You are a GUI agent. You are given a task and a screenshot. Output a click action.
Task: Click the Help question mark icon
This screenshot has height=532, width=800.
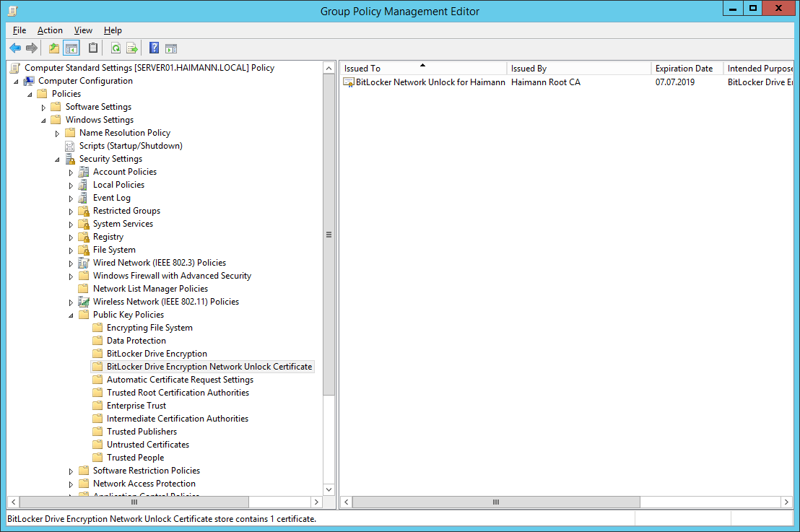153,48
